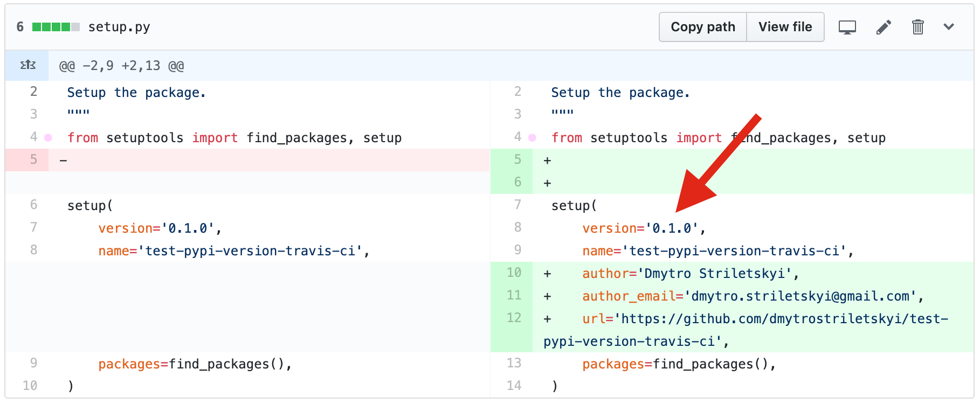Open the file via View file
Viewport: 980px width, 404px height.
785,27
